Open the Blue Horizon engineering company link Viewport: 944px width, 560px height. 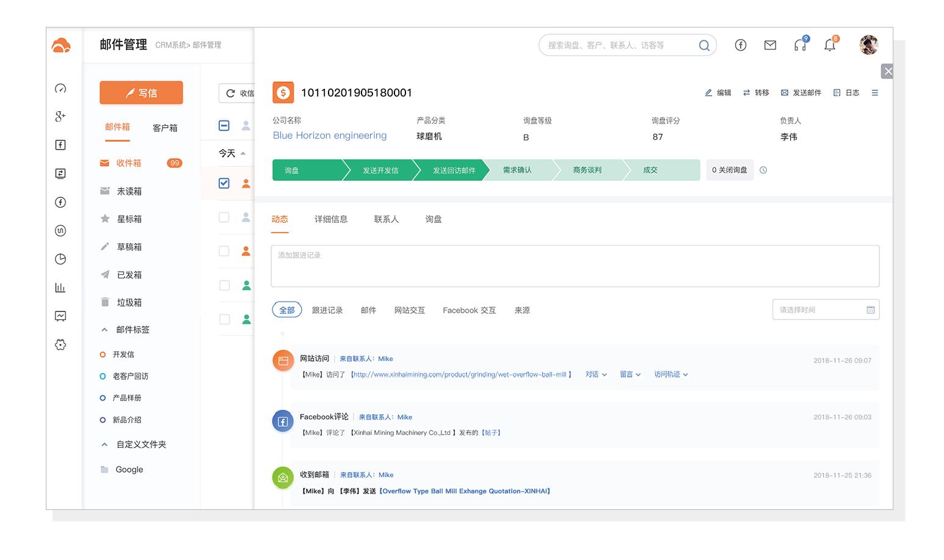click(x=330, y=136)
